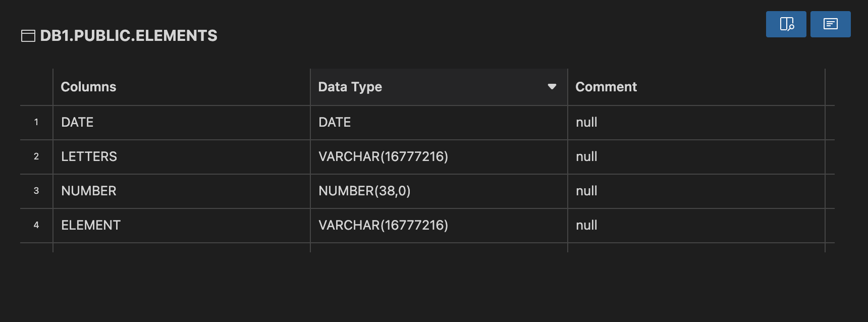Screen dimensions: 868x322
Task: Select row number 1
Action: [36, 122]
